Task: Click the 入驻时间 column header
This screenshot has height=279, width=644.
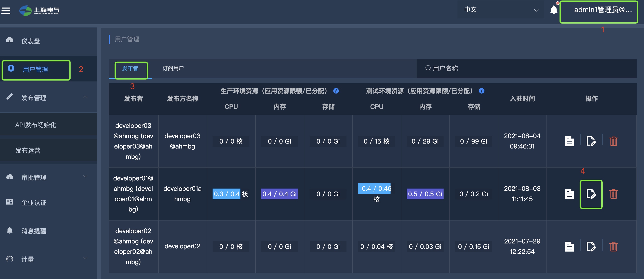Action: (x=522, y=99)
